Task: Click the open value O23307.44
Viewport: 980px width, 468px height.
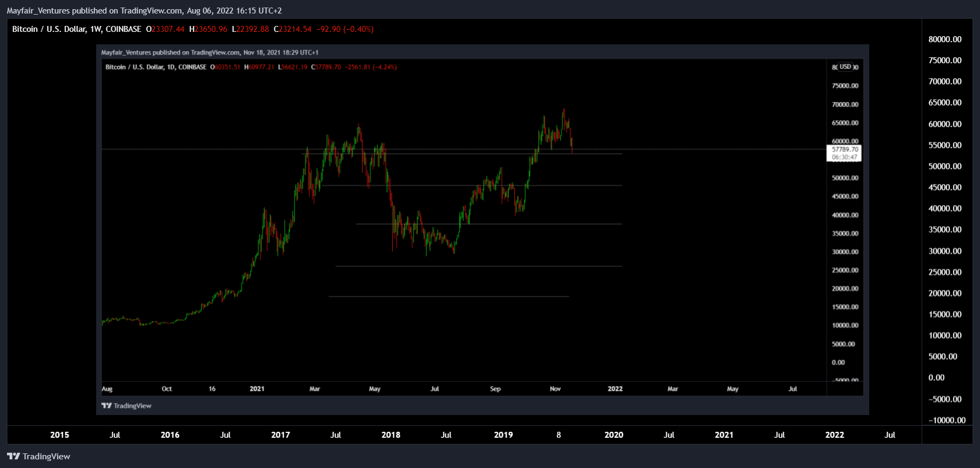Action: click(x=165, y=29)
